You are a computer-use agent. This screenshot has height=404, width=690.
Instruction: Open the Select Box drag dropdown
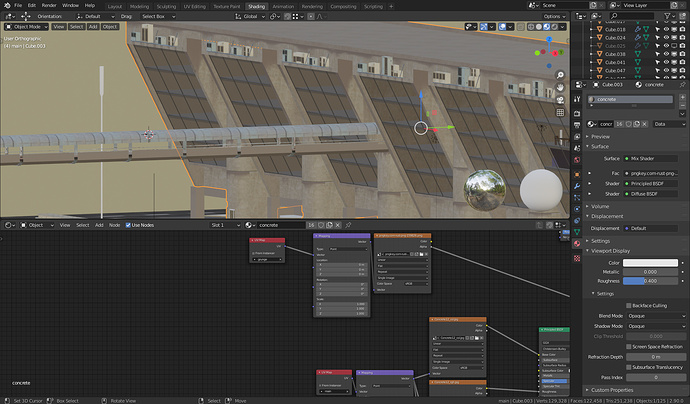tap(158, 16)
